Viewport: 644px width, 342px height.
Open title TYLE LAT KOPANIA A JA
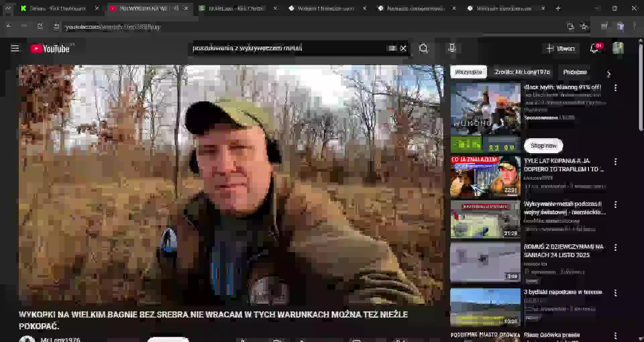[x=564, y=165]
